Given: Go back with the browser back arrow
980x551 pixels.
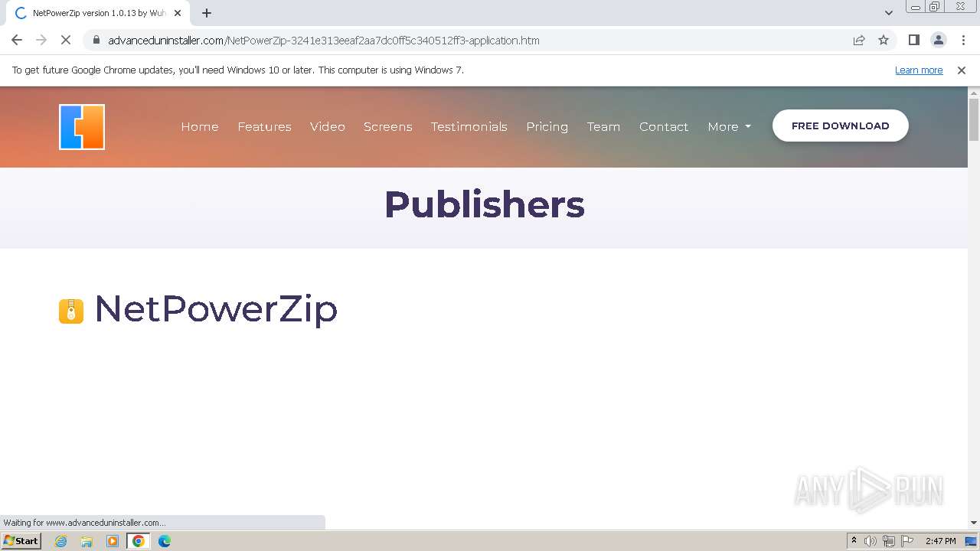Looking at the screenshot, I should click(17, 40).
